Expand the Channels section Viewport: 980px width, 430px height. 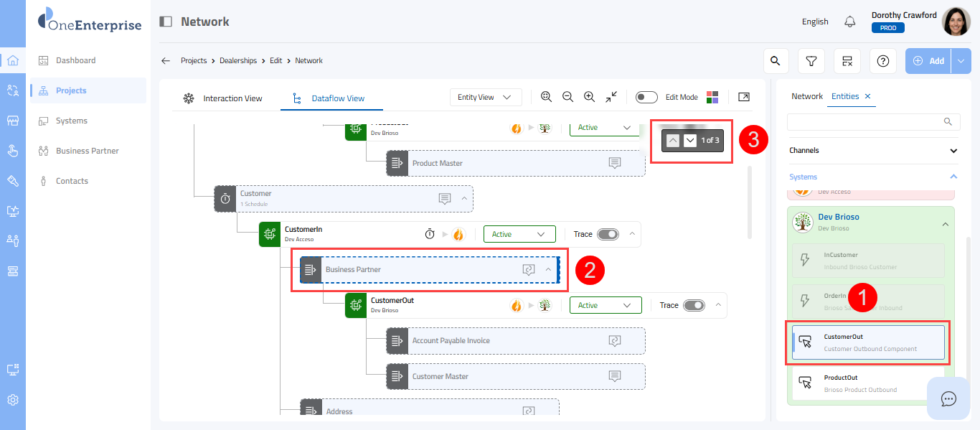pos(953,151)
